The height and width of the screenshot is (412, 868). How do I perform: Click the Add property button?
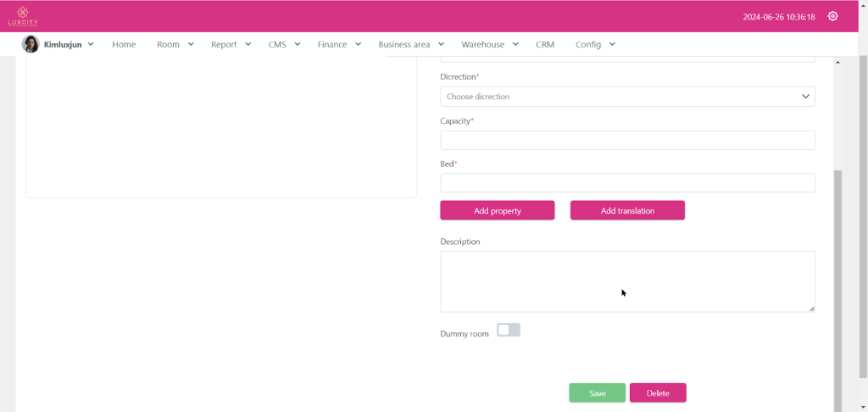tap(498, 210)
